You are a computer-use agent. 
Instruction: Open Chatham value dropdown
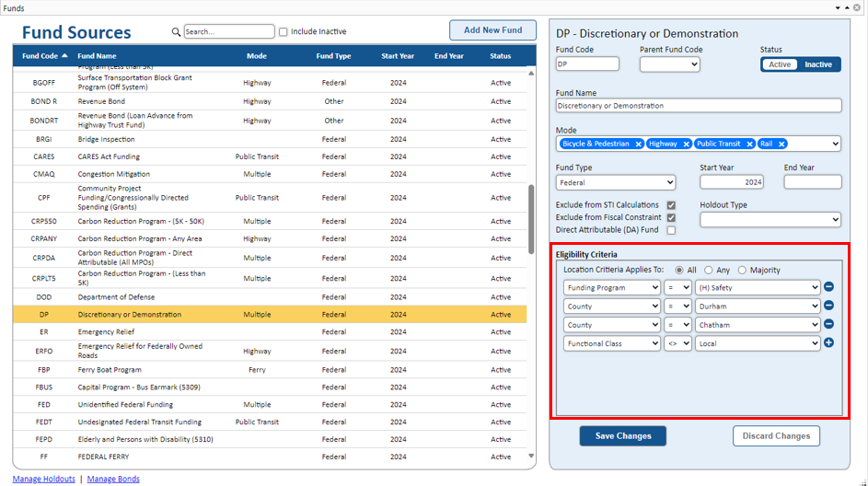pyautogui.click(x=758, y=325)
